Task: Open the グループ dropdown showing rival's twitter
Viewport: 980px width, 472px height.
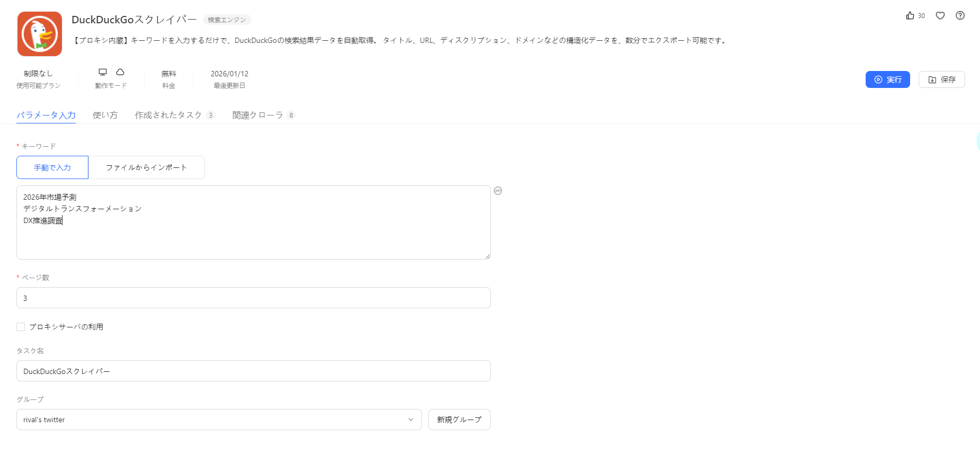Action: (219, 420)
